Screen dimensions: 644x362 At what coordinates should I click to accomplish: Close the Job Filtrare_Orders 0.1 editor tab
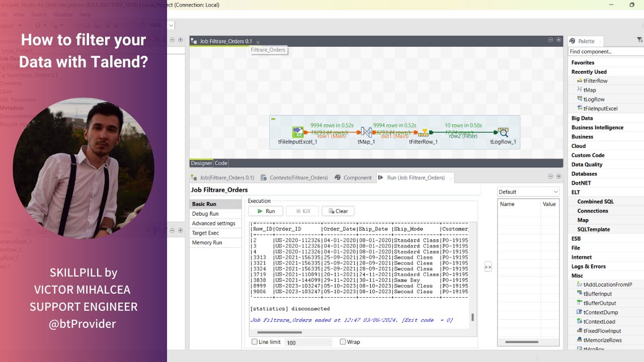pyautogui.click(x=258, y=42)
